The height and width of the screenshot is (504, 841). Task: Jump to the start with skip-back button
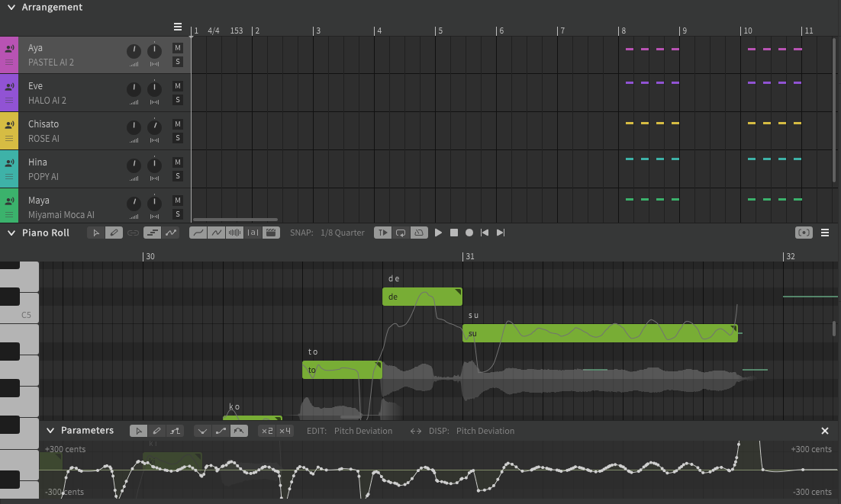click(x=485, y=233)
